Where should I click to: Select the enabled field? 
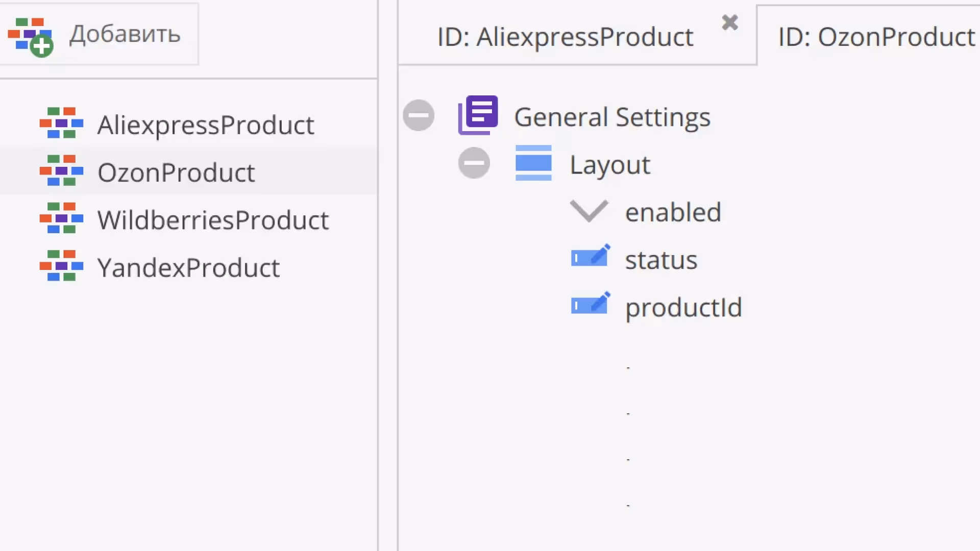coord(673,212)
